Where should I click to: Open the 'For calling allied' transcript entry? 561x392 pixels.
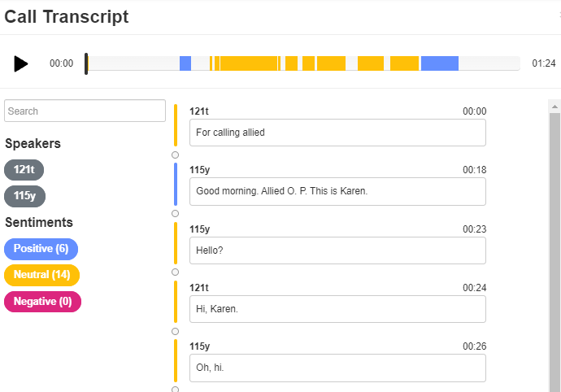tap(337, 133)
